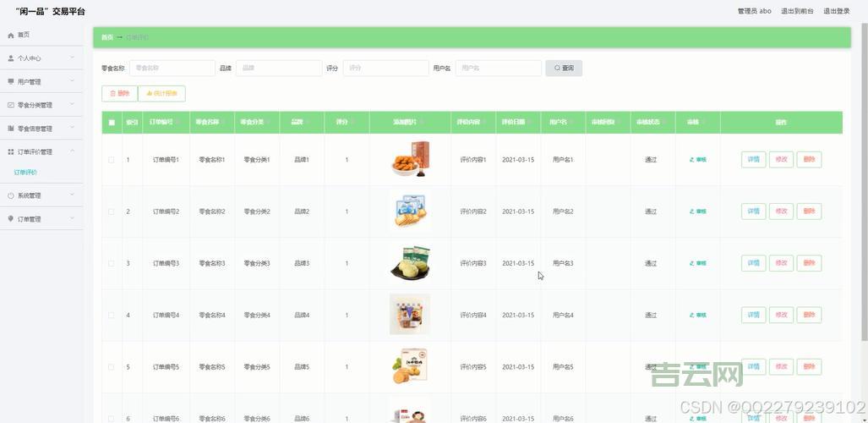Focus the 评分 search field
Image resolution: width=868 pixels, height=423 pixels.
coord(386,69)
